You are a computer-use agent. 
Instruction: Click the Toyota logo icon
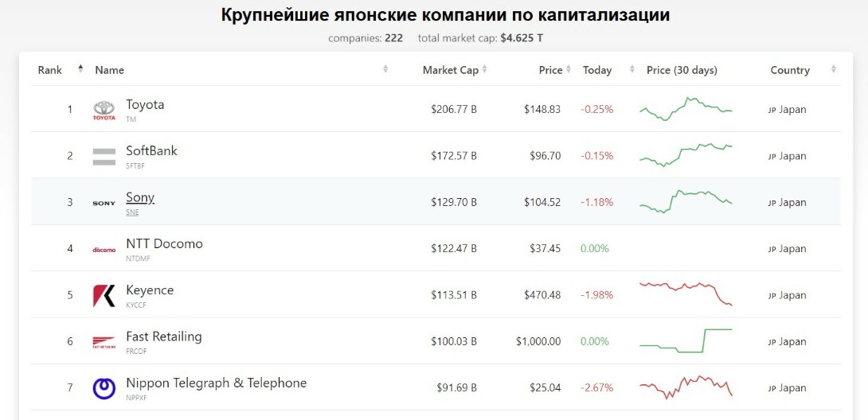pyautogui.click(x=104, y=111)
